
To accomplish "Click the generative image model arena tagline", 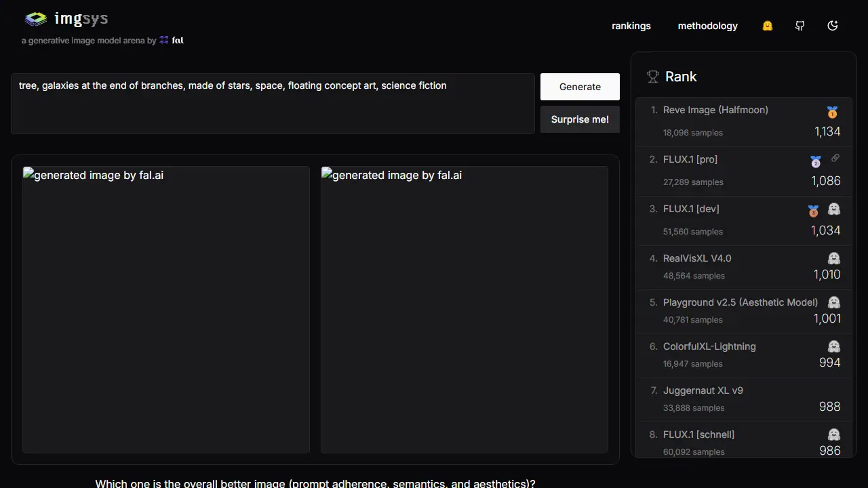I will (89, 41).
